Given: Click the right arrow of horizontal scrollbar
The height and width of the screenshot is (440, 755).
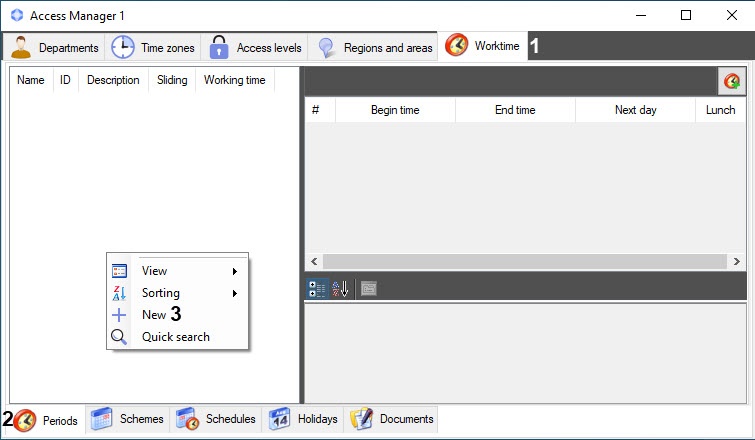Looking at the screenshot, I should [736, 261].
